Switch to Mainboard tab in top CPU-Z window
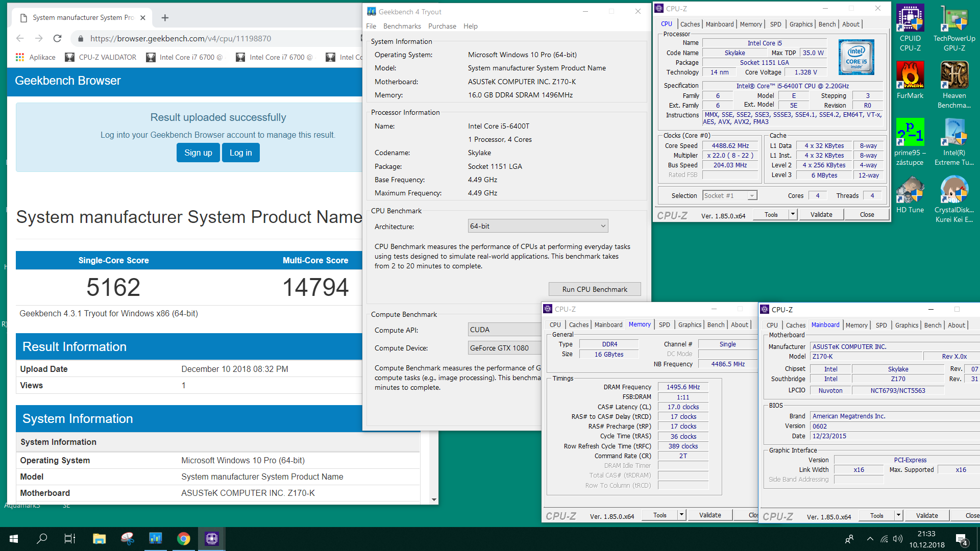980x551 pixels. (x=720, y=24)
